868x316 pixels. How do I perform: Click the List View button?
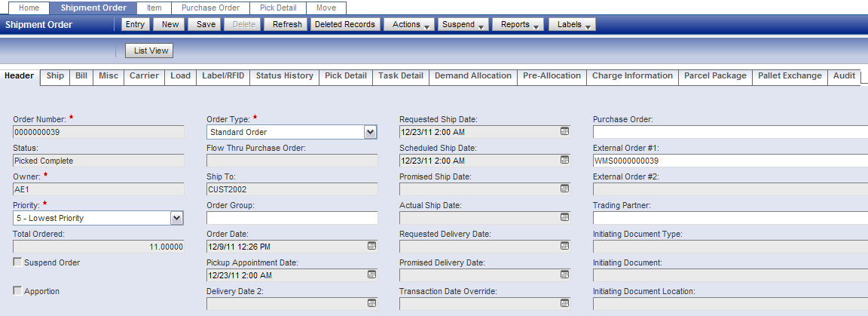(150, 51)
